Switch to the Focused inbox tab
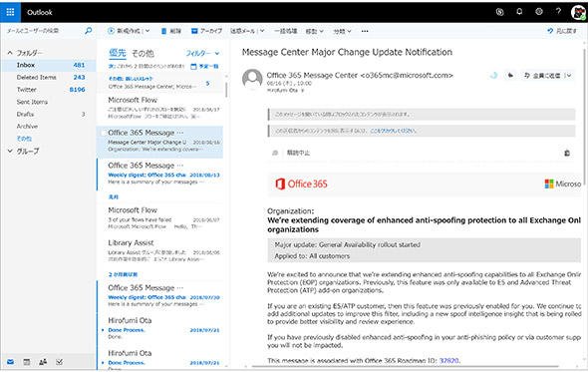This screenshot has width=588, height=372. pyautogui.click(x=118, y=53)
